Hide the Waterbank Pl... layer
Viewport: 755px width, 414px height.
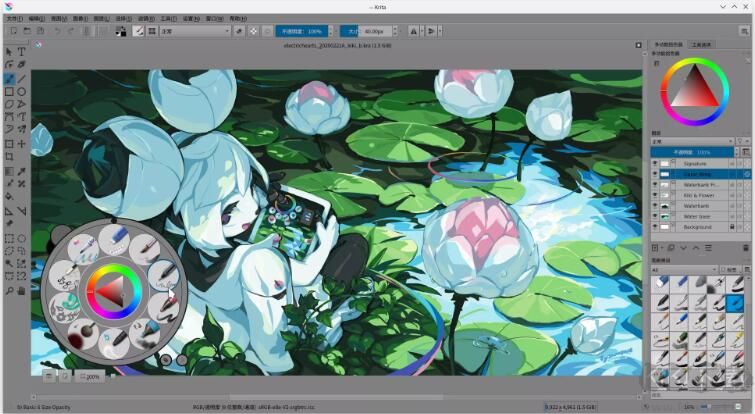[x=655, y=185]
